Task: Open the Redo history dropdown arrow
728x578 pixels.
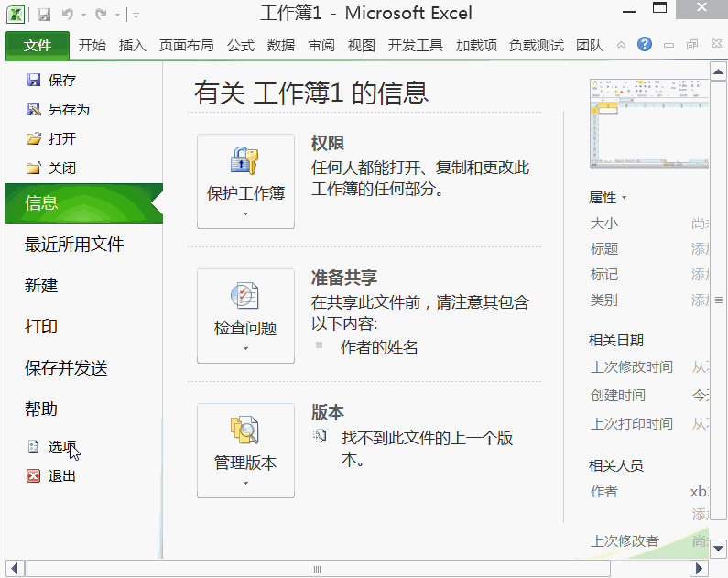Action: coord(117,16)
